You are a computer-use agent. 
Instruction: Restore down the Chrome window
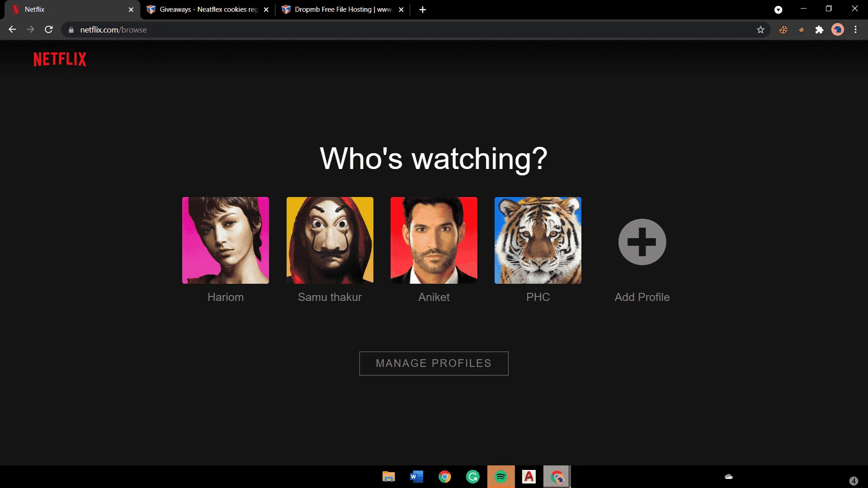click(x=829, y=9)
